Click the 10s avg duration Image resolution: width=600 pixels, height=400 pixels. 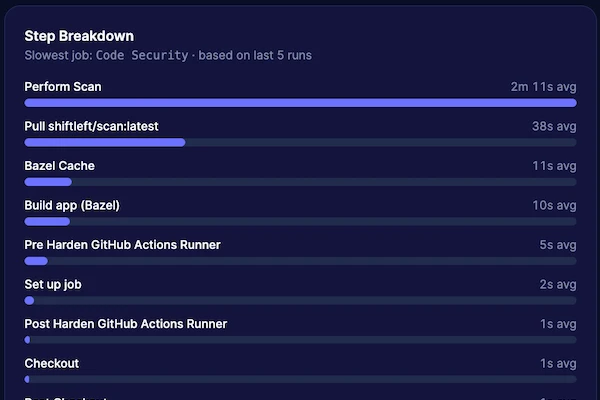pyautogui.click(x=554, y=205)
